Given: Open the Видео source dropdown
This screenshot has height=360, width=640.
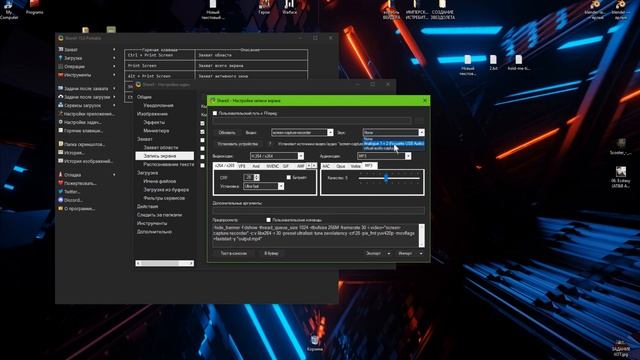Looking at the screenshot, I should click(x=302, y=132).
